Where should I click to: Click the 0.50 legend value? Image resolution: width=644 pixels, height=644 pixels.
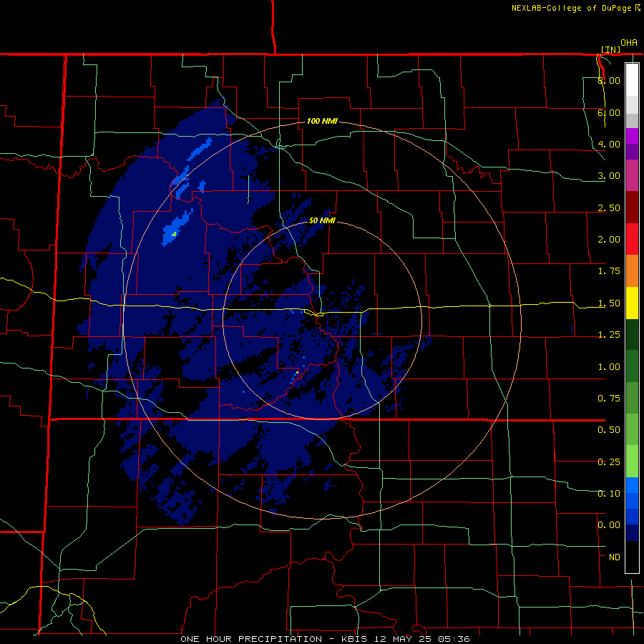[609, 430]
